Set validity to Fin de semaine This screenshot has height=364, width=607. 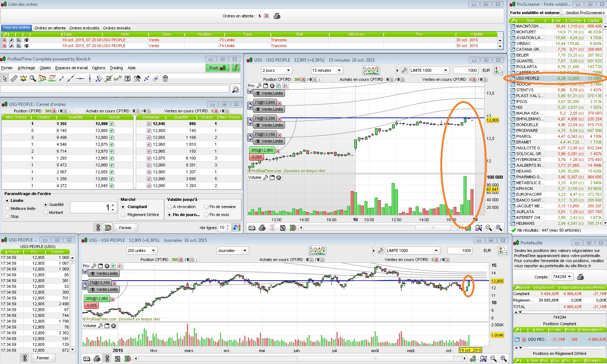click(206, 207)
